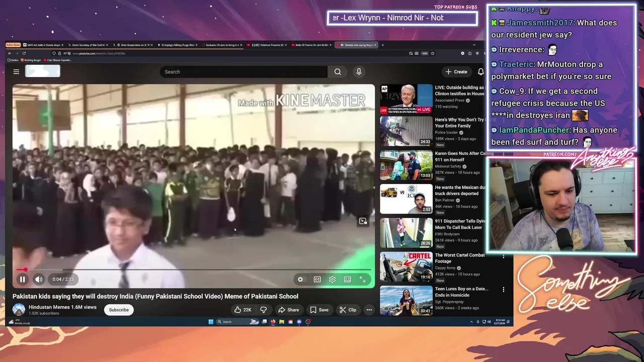This screenshot has height=362, width=644.
Task: Toggle closed captions CC button
Action: [x=317, y=280]
